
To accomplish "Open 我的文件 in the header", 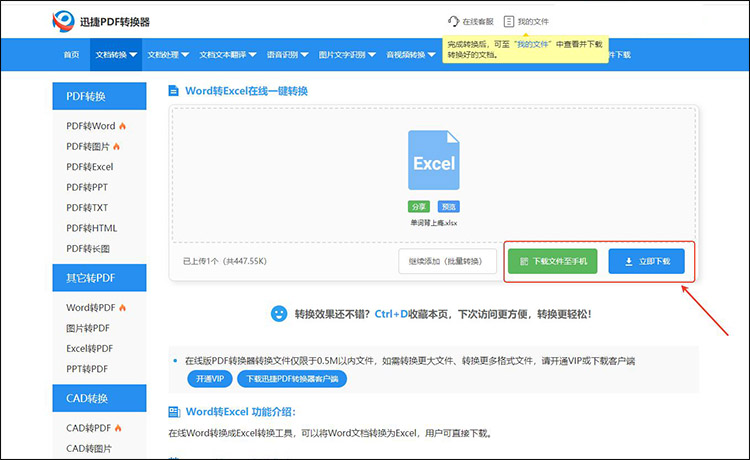I will pos(526,22).
